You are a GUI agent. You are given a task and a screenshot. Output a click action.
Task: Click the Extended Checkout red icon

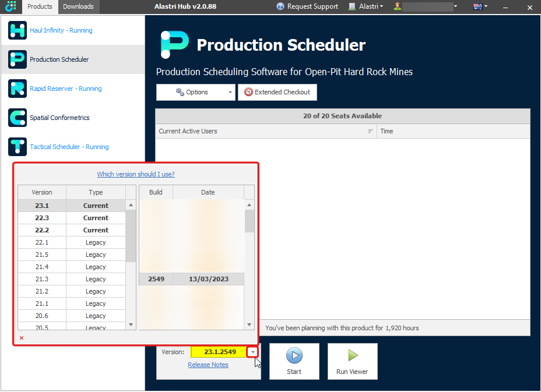248,92
